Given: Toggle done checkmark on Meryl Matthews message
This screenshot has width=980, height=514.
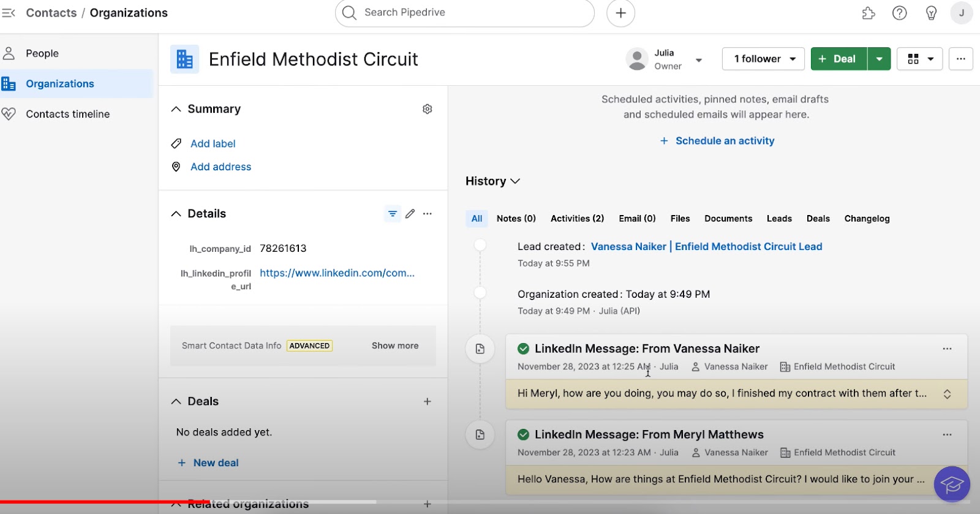Looking at the screenshot, I should [523, 434].
